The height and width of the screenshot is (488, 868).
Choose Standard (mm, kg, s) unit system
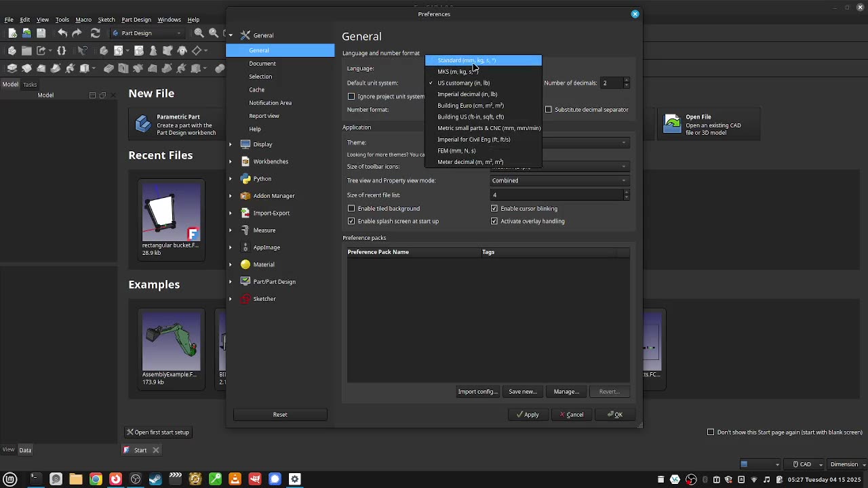click(x=483, y=60)
